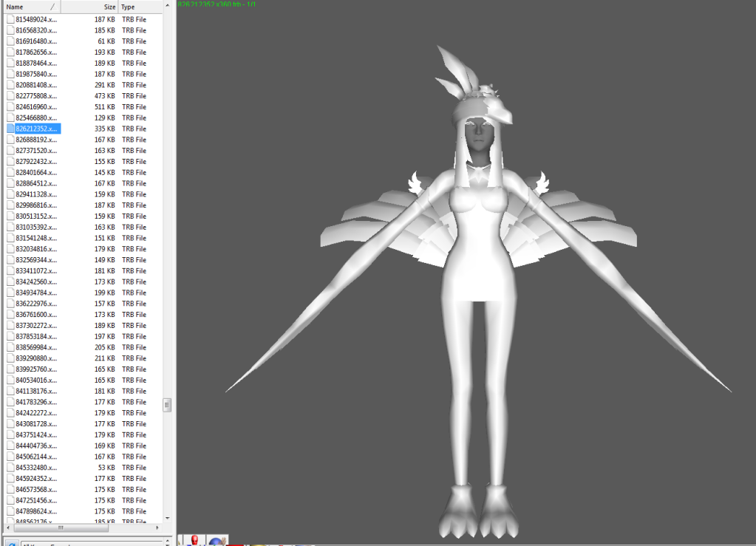Click the file list scroll down arrow
The width and height of the screenshot is (756, 546).
click(x=167, y=518)
